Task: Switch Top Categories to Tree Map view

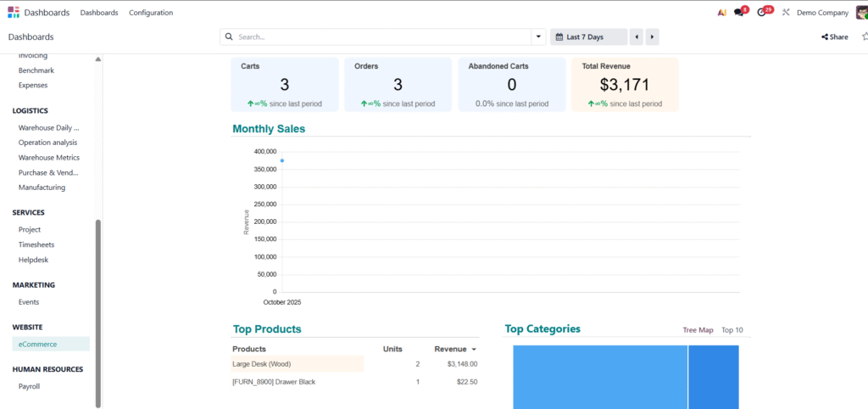Action: click(x=698, y=330)
